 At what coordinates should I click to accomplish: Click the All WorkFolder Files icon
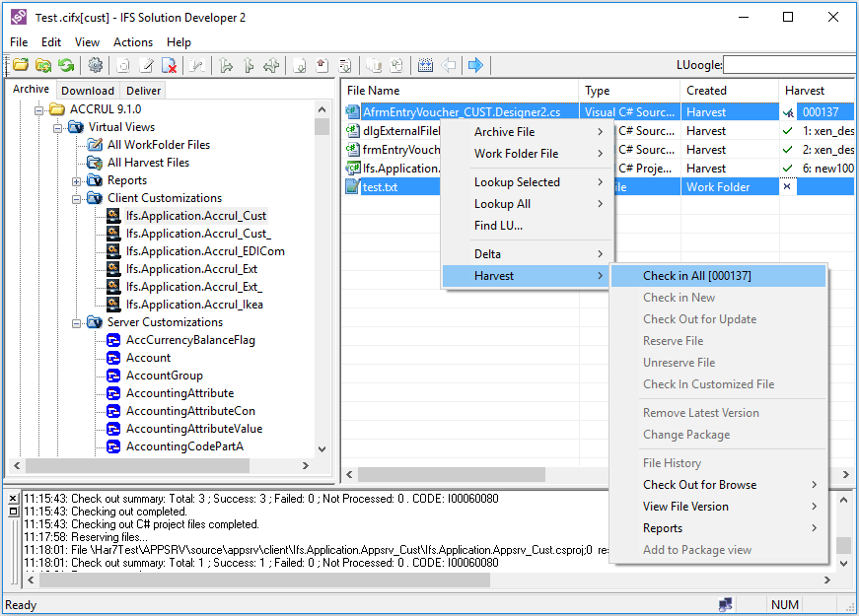pos(96,145)
